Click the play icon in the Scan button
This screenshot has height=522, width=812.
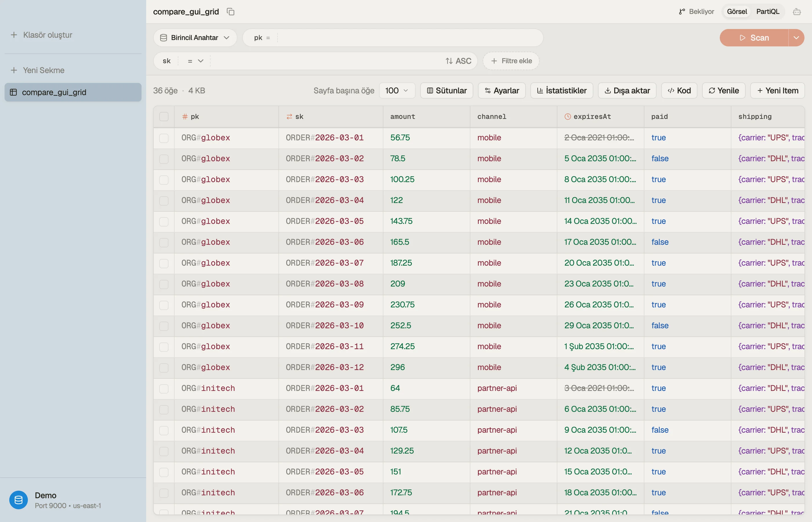tap(742, 38)
